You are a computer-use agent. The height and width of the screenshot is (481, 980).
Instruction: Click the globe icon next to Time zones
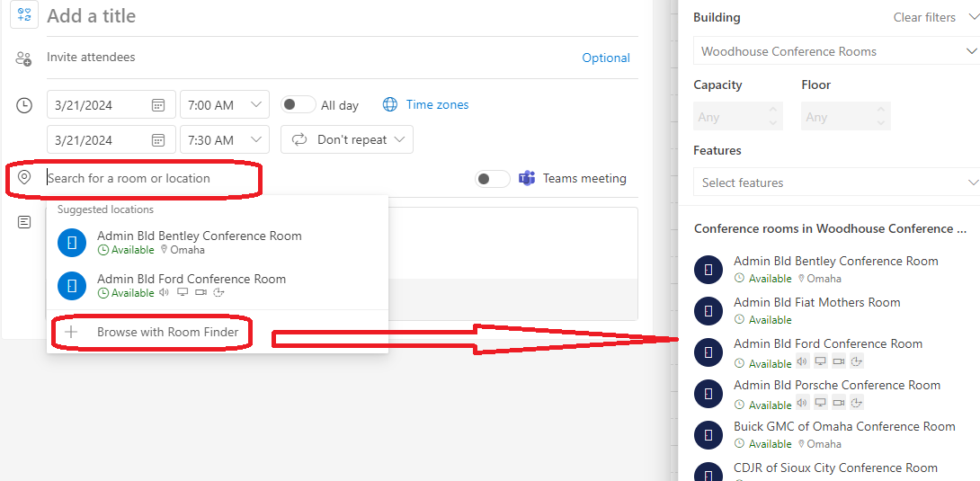pyautogui.click(x=390, y=104)
